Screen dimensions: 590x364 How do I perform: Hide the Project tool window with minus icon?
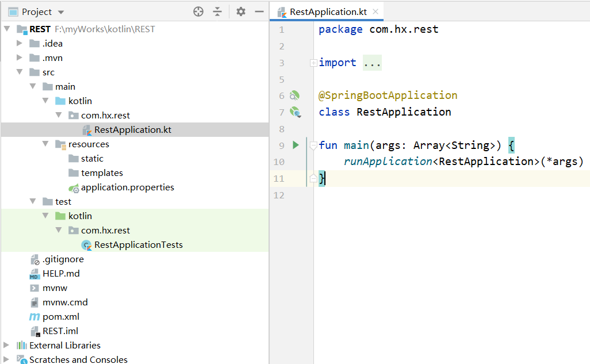259,12
